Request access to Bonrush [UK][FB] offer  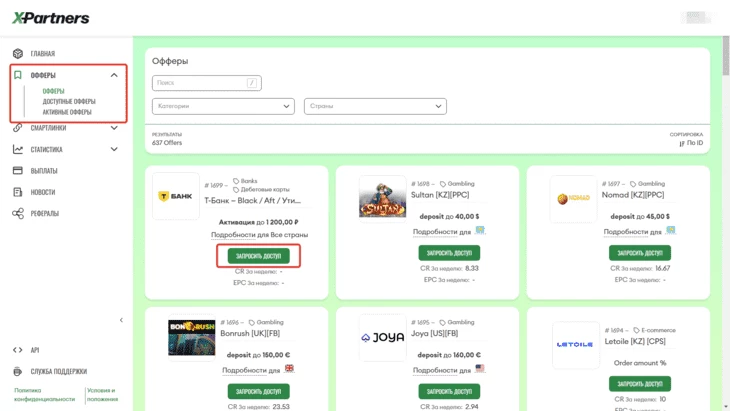[x=258, y=391]
